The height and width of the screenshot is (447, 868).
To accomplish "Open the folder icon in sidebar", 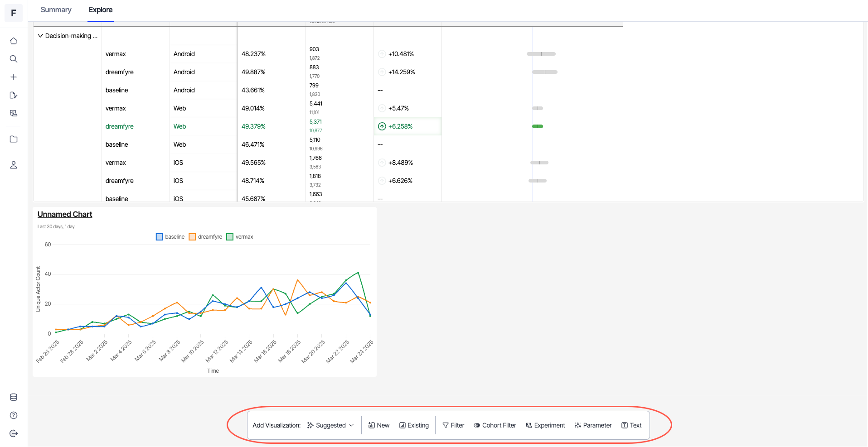I will [14, 139].
